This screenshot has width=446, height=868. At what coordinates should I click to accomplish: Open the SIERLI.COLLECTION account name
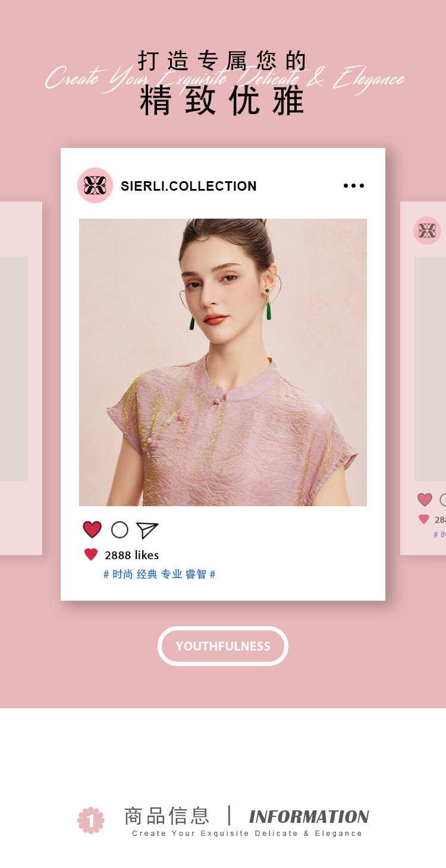[x=189, y=186]
